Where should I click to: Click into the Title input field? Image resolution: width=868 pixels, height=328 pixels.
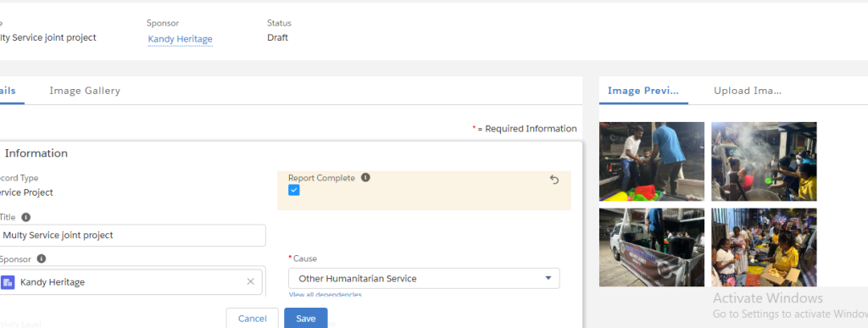pyautogui.click(x=131, y=235)
